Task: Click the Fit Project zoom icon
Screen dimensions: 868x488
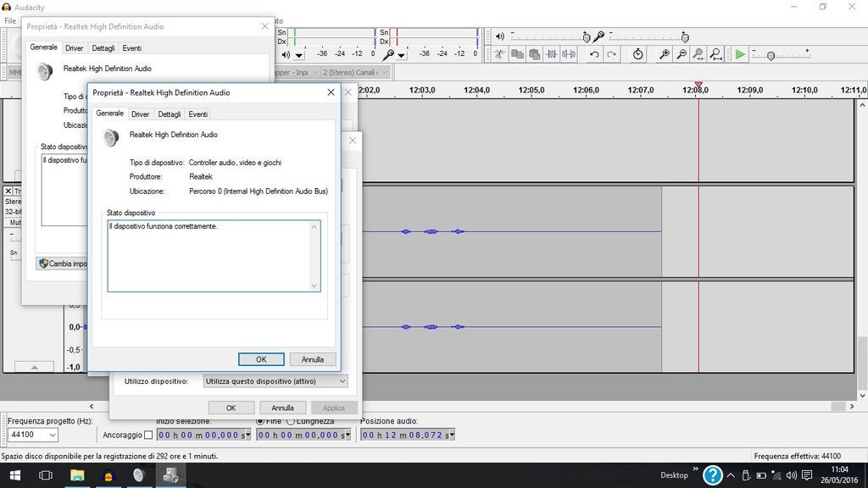Action: click(x=716, y=54)
